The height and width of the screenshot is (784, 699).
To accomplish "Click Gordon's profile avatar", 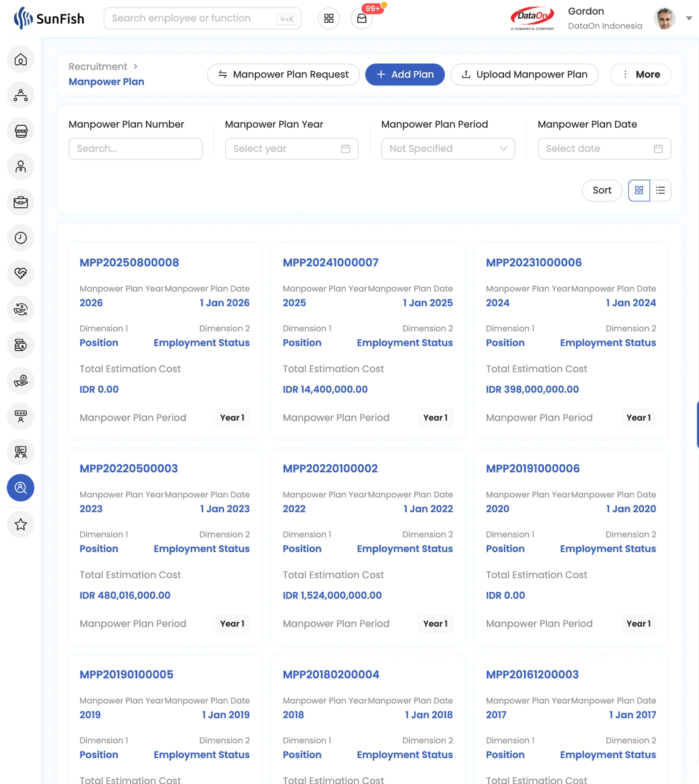I will (664, 18).
